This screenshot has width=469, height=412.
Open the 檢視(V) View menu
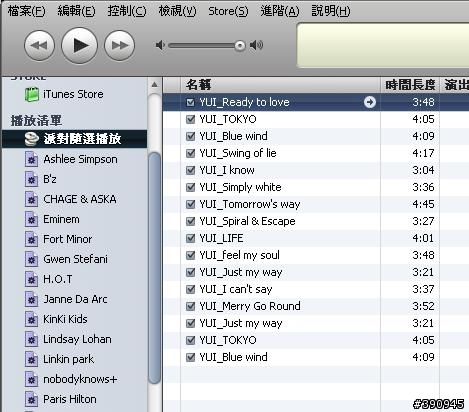177,11
